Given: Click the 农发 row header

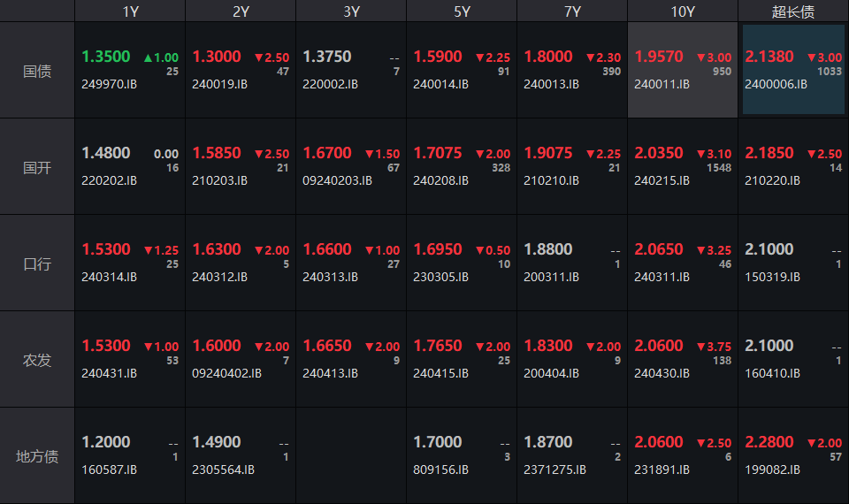Looking at the screenshot, I should [37, 360].
